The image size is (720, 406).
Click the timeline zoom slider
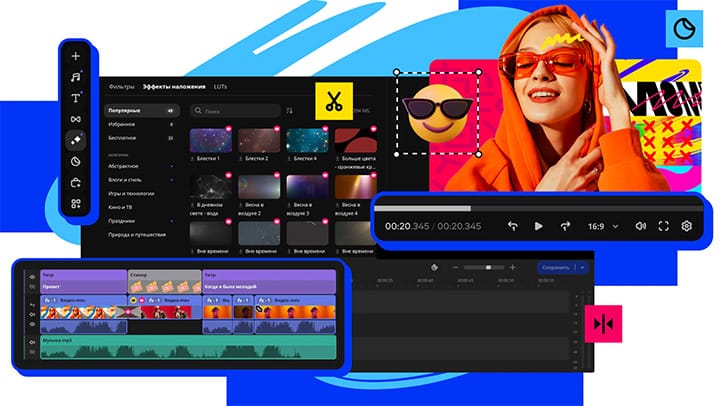(x=488, y=268)
